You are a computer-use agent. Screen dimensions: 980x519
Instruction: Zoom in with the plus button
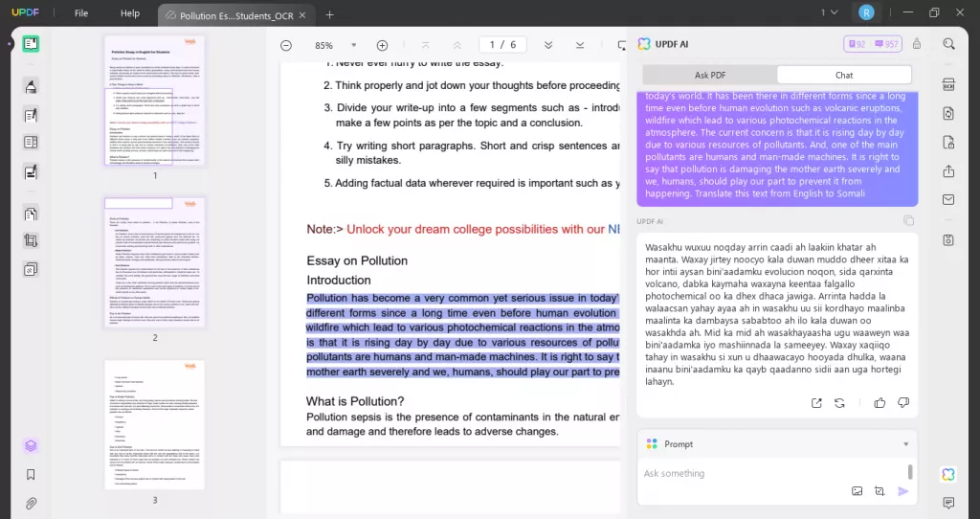click(382, 45)
